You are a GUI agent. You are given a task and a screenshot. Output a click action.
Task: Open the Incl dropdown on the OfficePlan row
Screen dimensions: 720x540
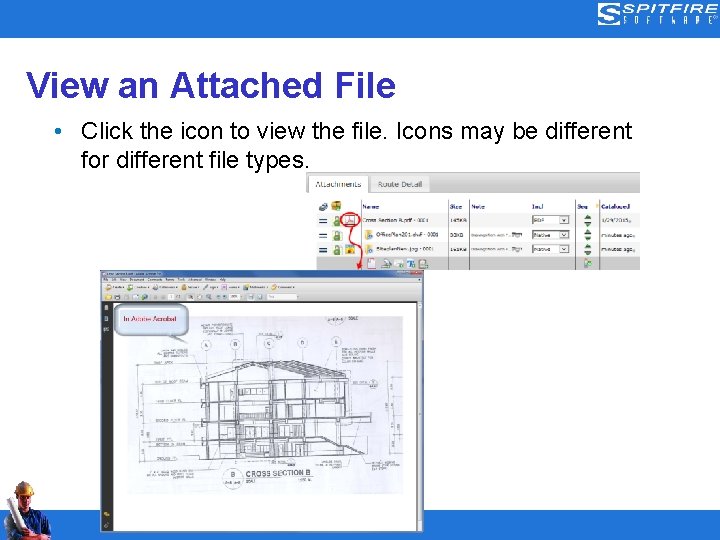551,235
